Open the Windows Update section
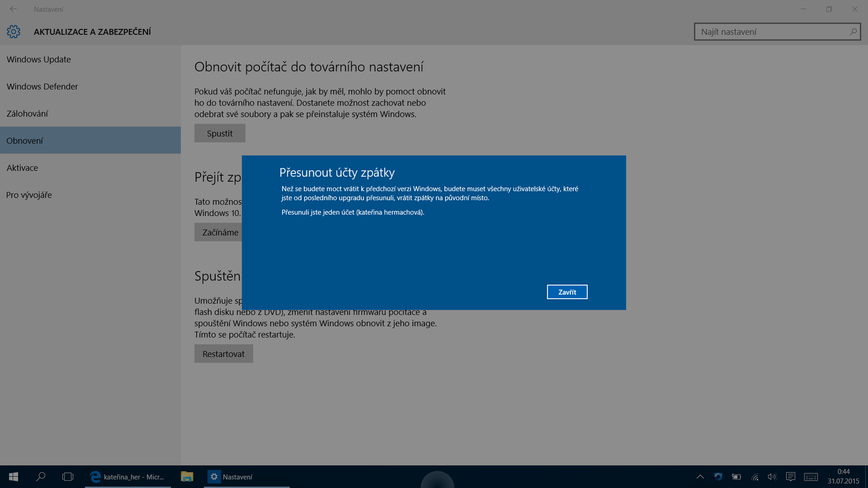This screenshot has height=488, width=868. (x=39, y=59)
